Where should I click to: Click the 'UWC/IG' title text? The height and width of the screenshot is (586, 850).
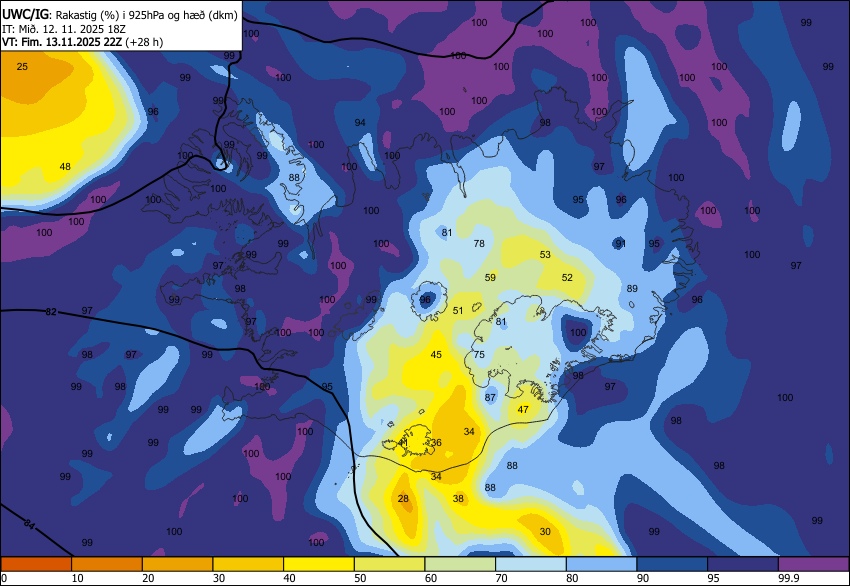tap(25, 15)
